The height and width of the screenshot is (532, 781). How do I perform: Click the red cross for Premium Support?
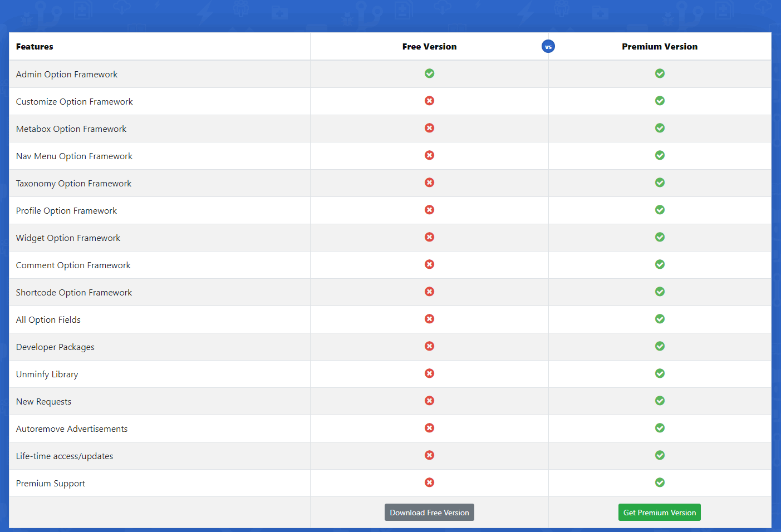tap(430, 482)
